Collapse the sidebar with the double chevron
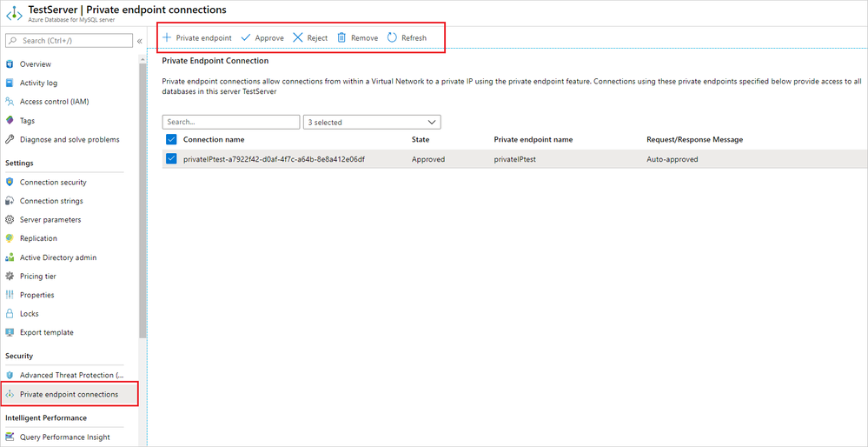This screenshot has width=868, height=447. (x=140, y=41)
